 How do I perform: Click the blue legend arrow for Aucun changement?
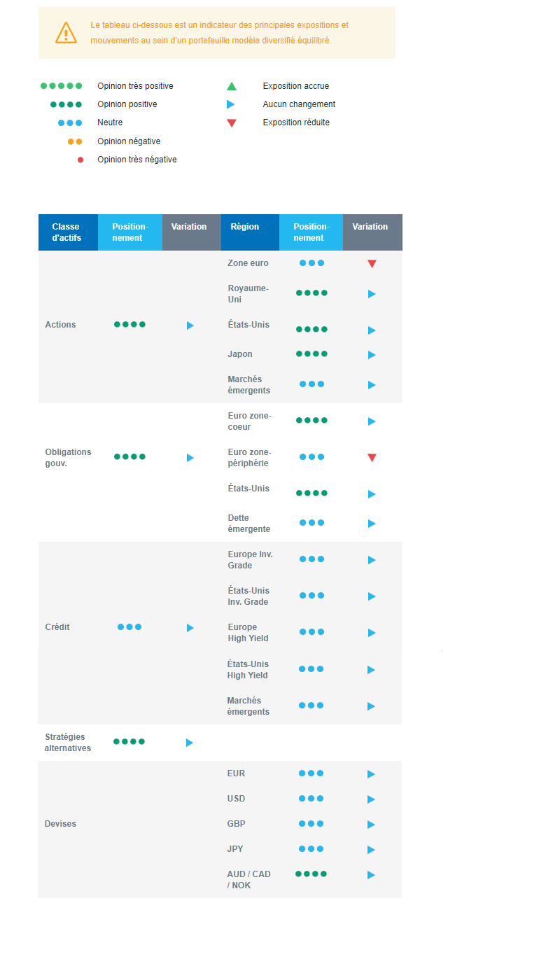click(231, 104)
